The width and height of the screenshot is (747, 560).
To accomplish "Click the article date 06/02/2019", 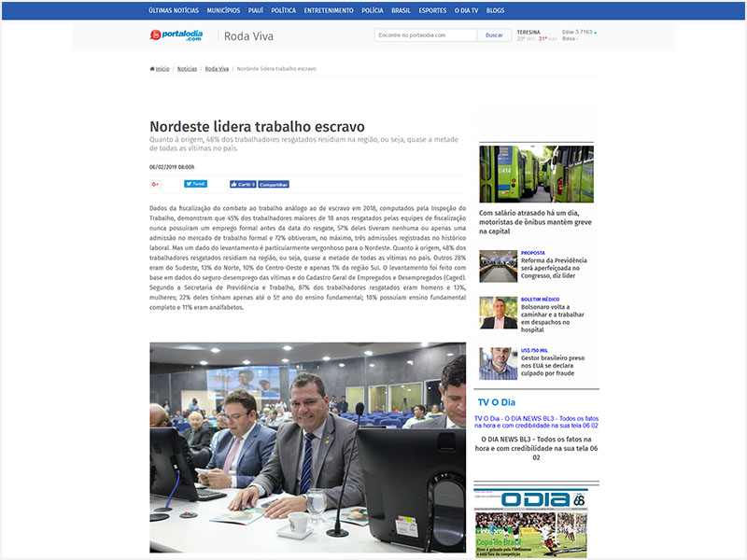I will (x=172, y=167).
